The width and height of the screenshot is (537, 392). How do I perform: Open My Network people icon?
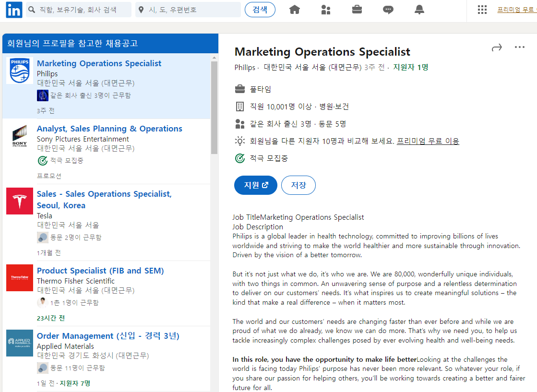(x=326, y=10)
